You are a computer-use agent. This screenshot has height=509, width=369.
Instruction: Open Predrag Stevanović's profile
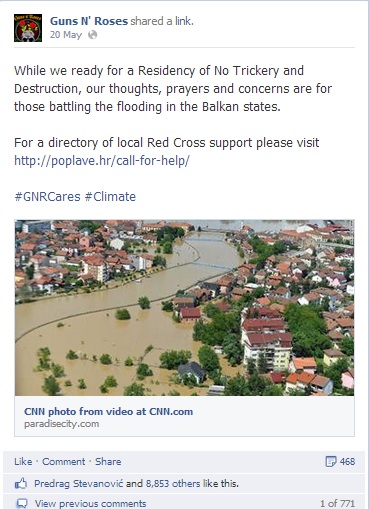79,484
